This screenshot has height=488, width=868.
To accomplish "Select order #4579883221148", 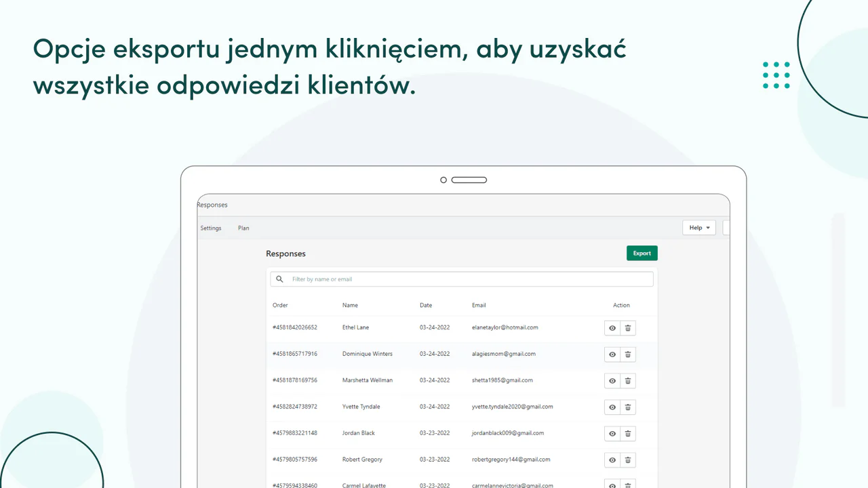I will point(295,433).
